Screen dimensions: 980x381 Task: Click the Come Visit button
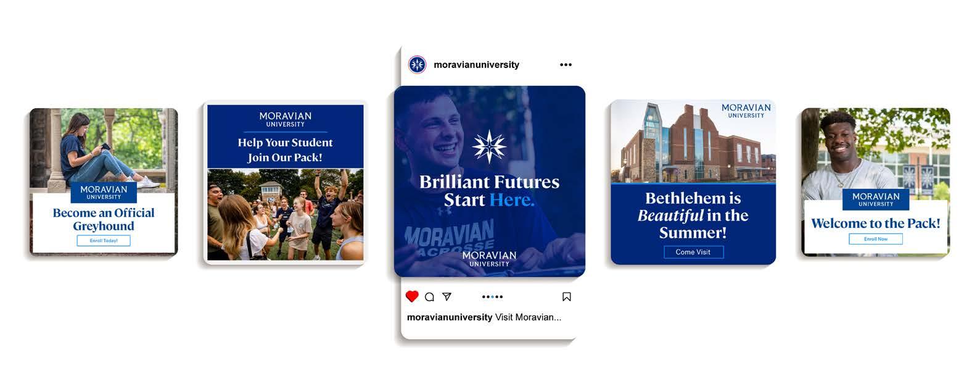pos(693,252)
